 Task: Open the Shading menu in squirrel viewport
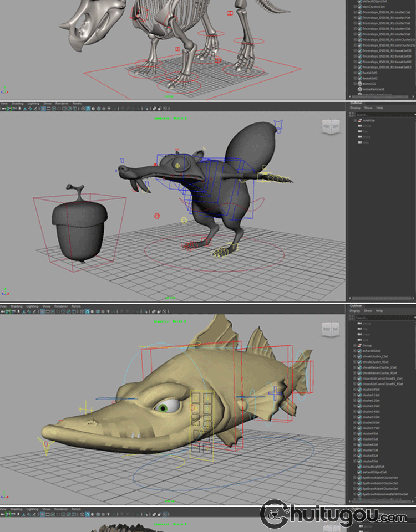coord(18,103)
